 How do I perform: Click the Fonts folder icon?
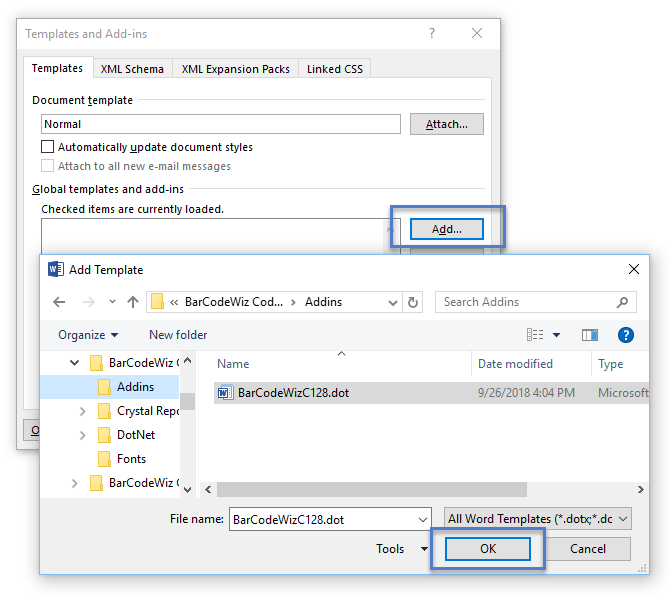click(105, 459)
